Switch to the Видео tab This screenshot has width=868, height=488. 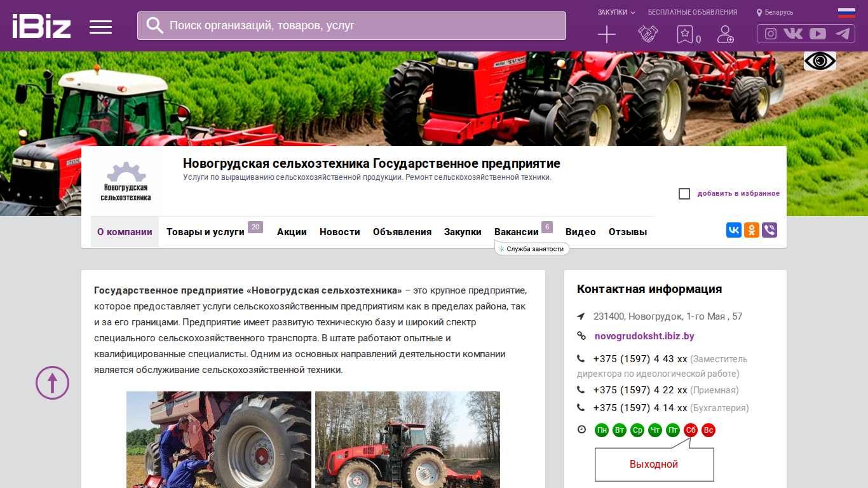[581, 232]
